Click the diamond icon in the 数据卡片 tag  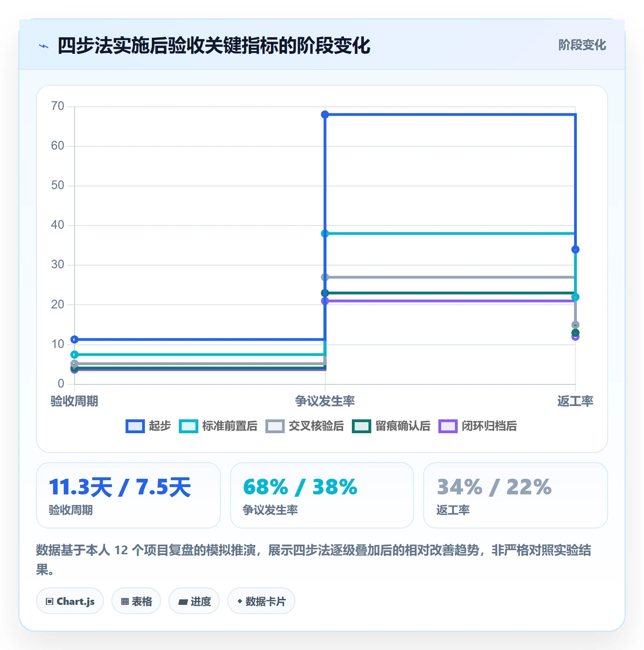coord(240,601)
